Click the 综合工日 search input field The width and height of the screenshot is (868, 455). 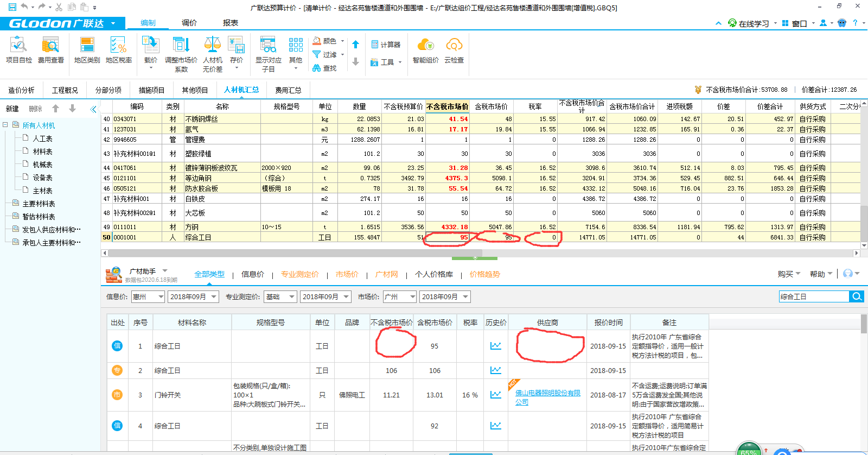tap(814, 296)
